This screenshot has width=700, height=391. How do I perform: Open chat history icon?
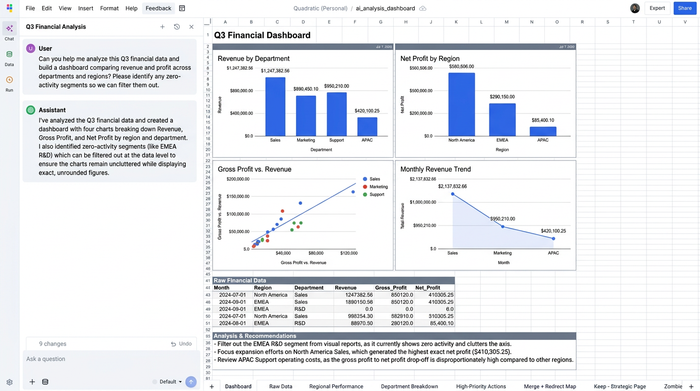point(177,27)
